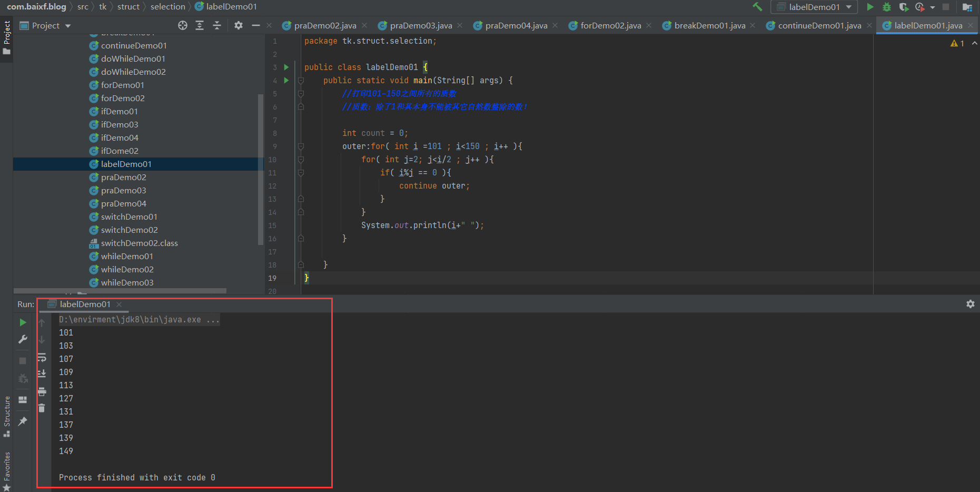Select switchDemo01 in the project tree

(129, 217)
